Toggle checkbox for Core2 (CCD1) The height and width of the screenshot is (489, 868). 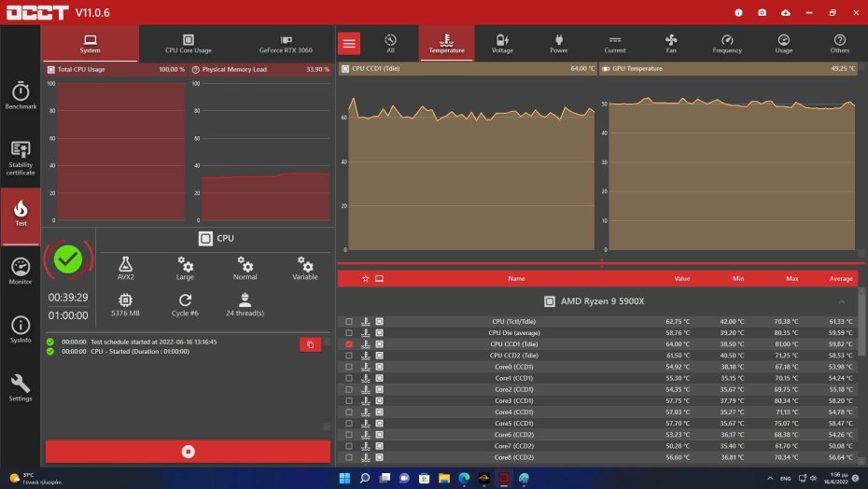click(x=349, y=389)
